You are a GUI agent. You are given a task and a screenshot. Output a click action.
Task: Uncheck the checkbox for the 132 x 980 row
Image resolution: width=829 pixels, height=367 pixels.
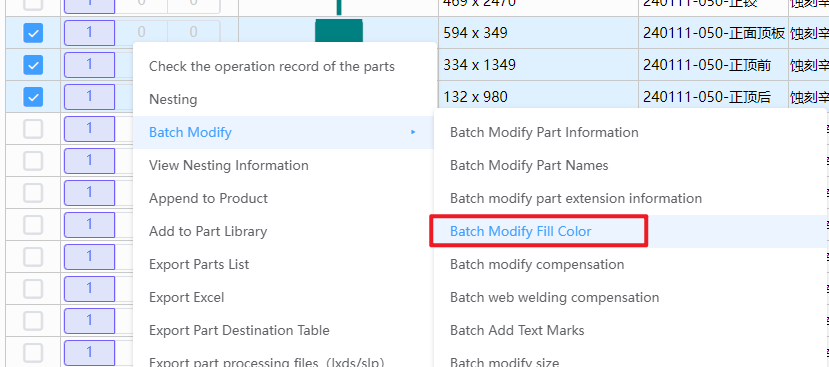33,97
